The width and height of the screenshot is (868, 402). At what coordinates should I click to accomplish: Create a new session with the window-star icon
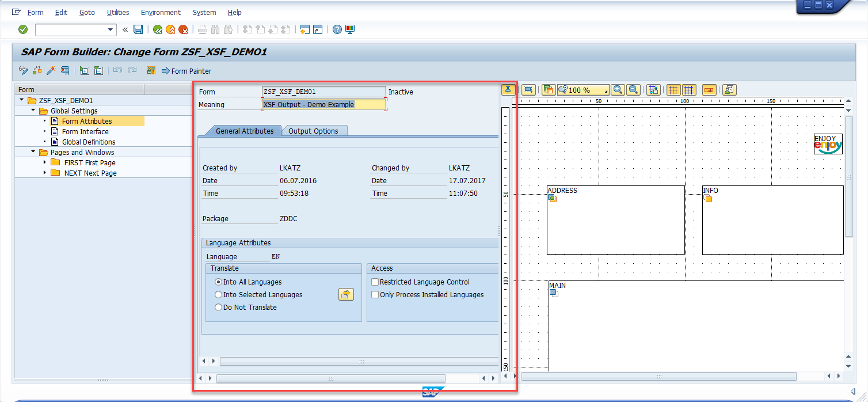(x=305, y=29)
